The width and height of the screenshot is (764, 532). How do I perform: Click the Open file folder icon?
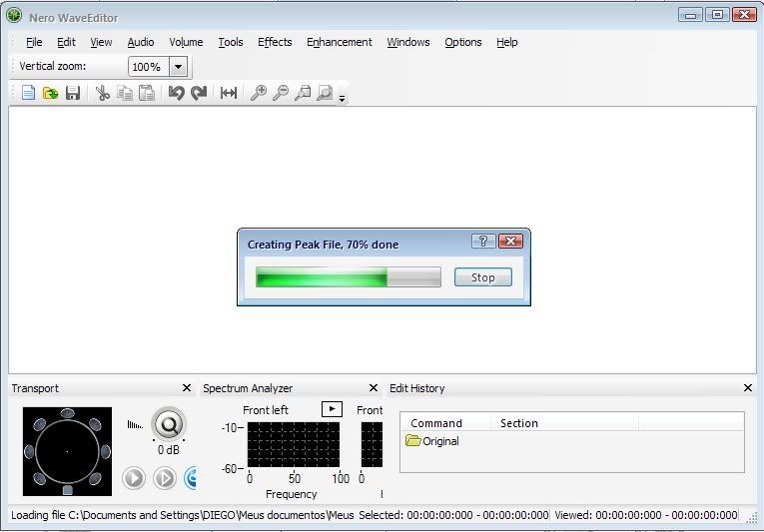[x=50, y=93]
